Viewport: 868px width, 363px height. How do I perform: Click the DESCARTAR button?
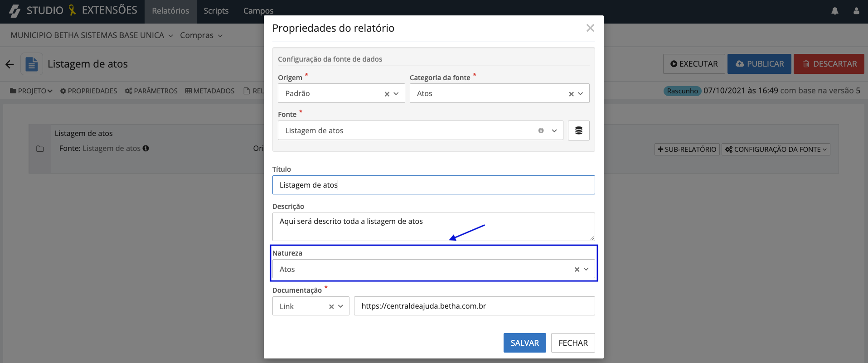click(829, 64)
